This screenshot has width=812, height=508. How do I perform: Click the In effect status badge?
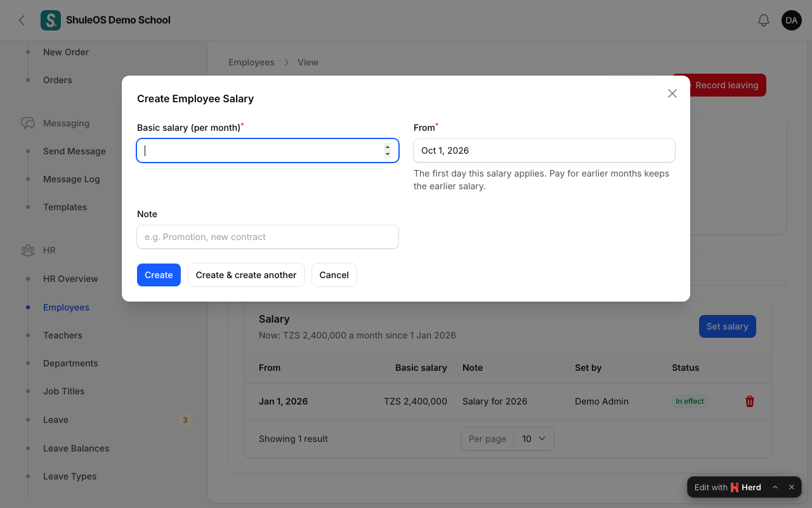[690, 401]
